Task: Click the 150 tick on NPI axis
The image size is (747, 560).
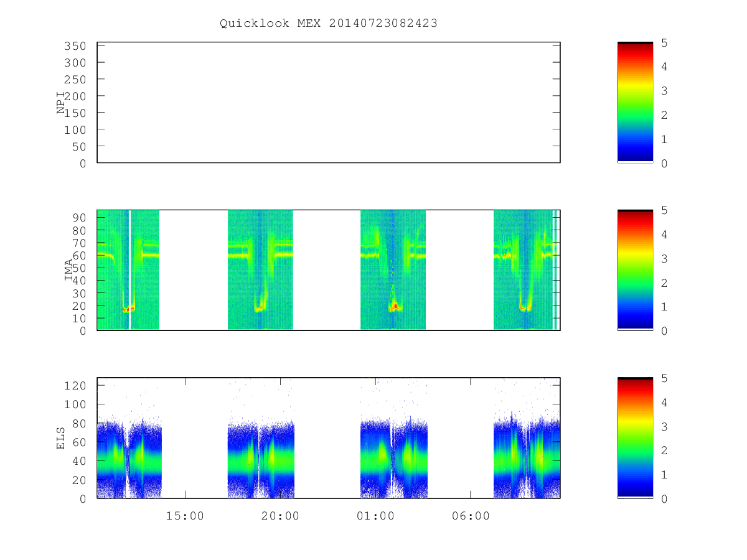Action: tap(75, 113)
